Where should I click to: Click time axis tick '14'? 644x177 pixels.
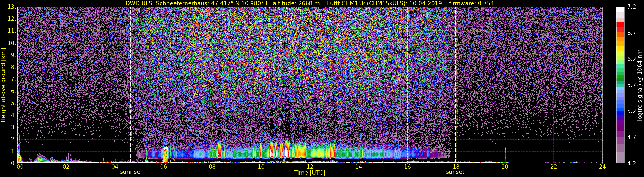coord(358,167)
